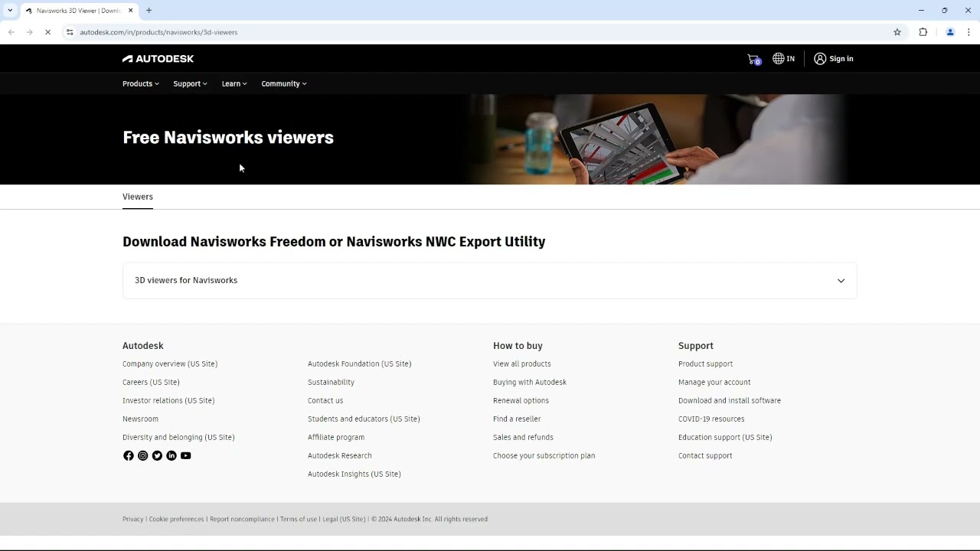
Task: Open Terms of use footer link
Action: (x=298, y=520)
